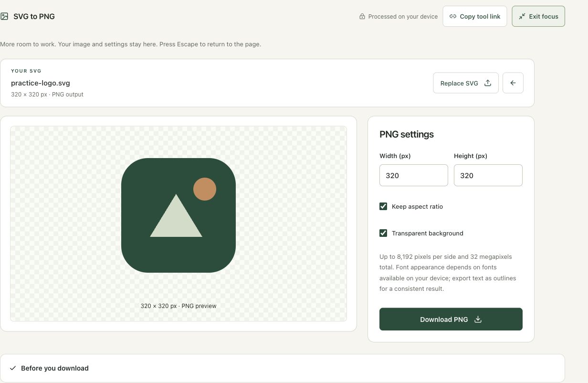This screenshot has height=383, width=588.
Task: Click the PNG settings heading
Action: point(407,134)
